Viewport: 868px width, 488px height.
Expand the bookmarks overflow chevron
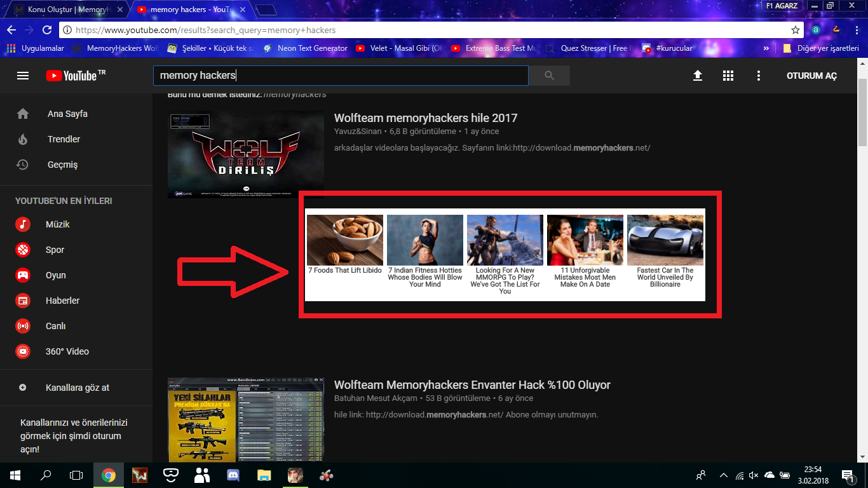coord(766,48)
